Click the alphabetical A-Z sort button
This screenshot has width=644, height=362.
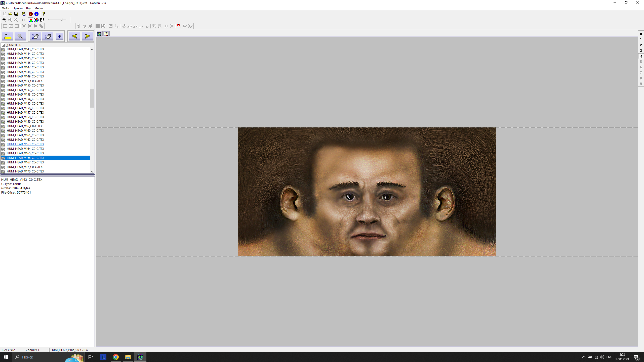click(x=35, y=36)
